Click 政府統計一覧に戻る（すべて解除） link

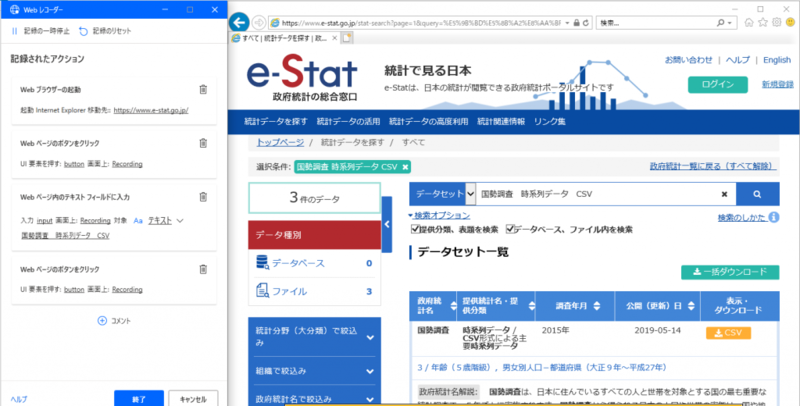point(713,167)
